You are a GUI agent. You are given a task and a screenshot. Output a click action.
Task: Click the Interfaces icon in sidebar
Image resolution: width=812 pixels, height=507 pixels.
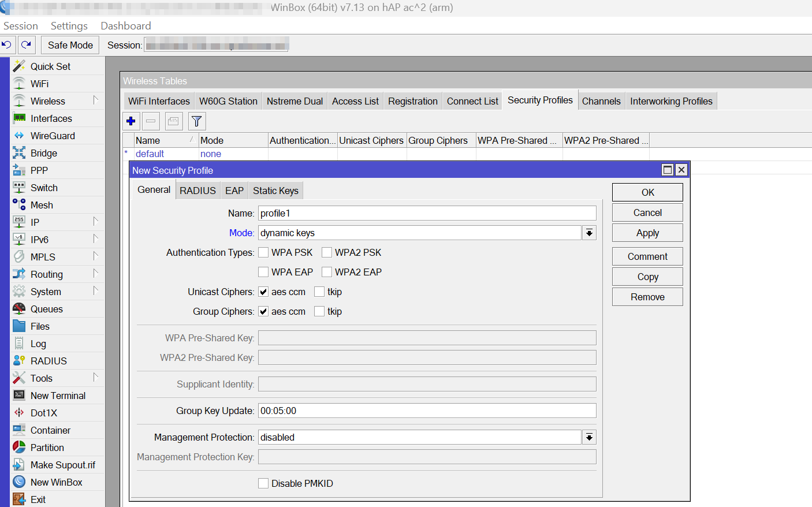coord(19,118)
